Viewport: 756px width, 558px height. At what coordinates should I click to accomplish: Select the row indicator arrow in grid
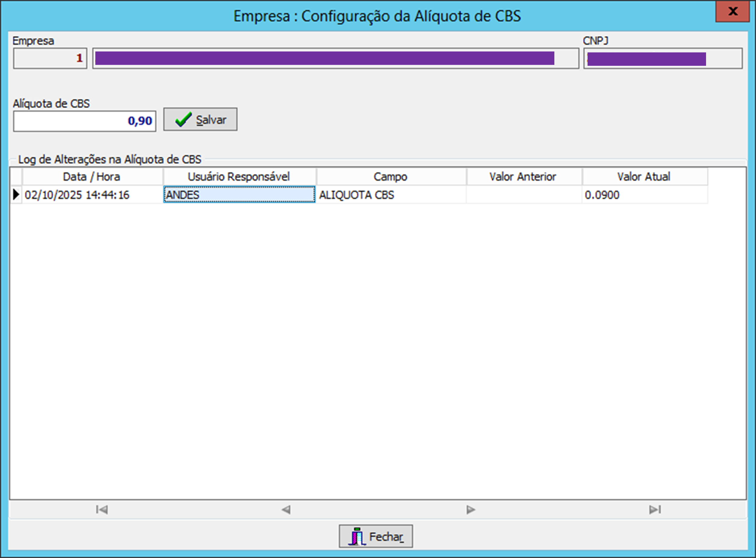point(16,195)
